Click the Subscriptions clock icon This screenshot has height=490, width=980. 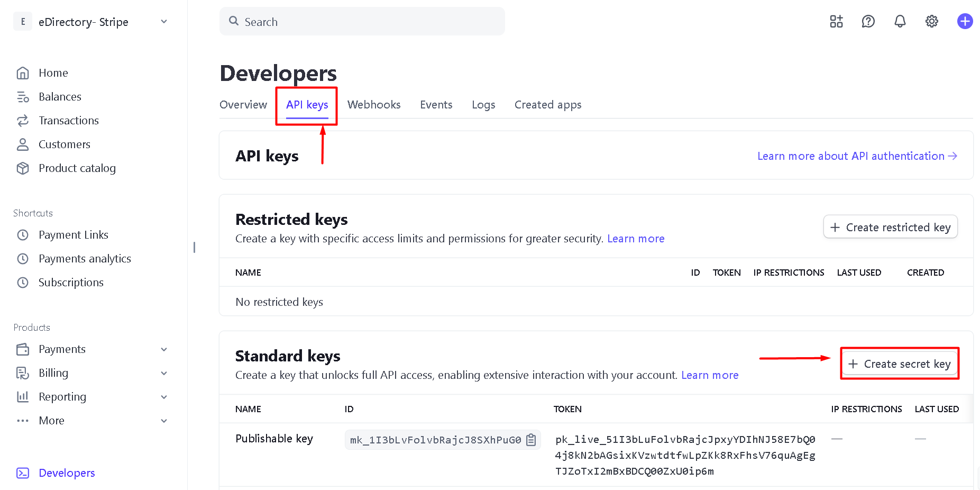23,283
